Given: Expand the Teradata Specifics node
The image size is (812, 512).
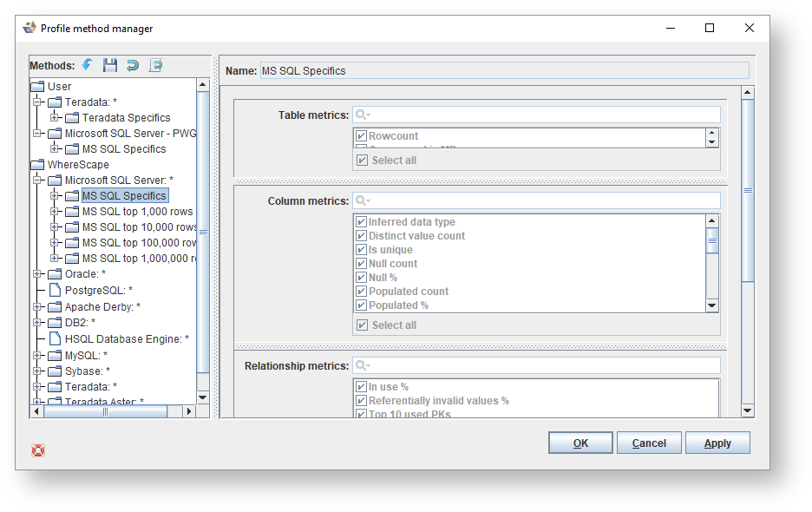Looking at the screenshot, I should coord(55,117).
